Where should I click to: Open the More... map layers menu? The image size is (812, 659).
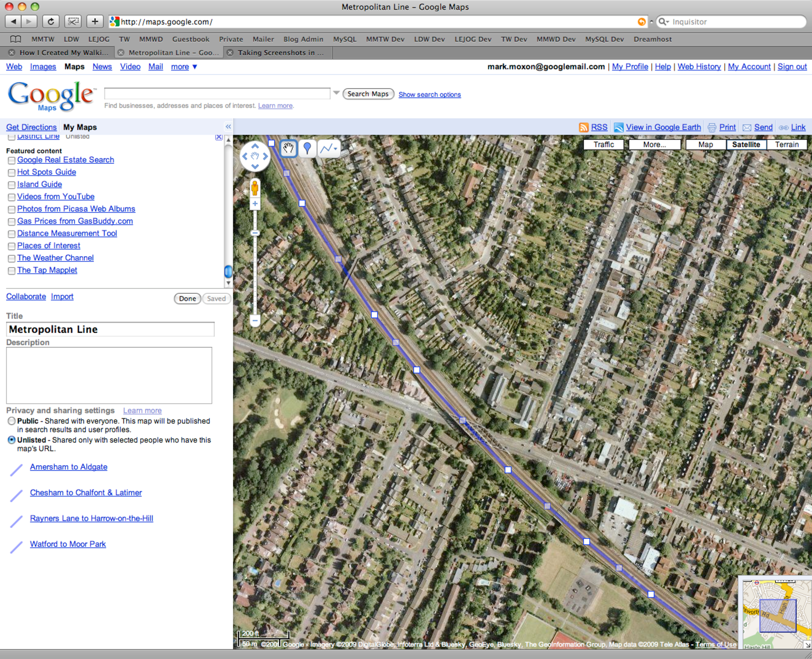coord(654,145)
